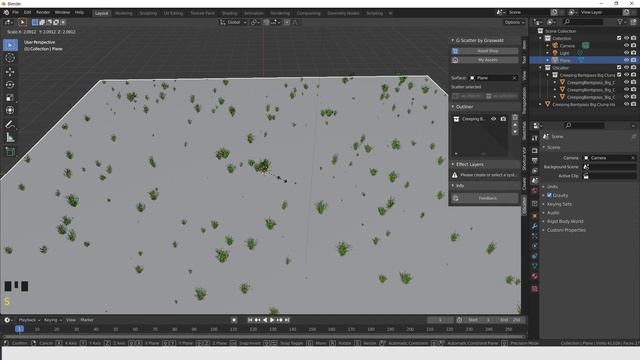Open the Texture properties tab
The image size is (640, 360).
[535, 289]
